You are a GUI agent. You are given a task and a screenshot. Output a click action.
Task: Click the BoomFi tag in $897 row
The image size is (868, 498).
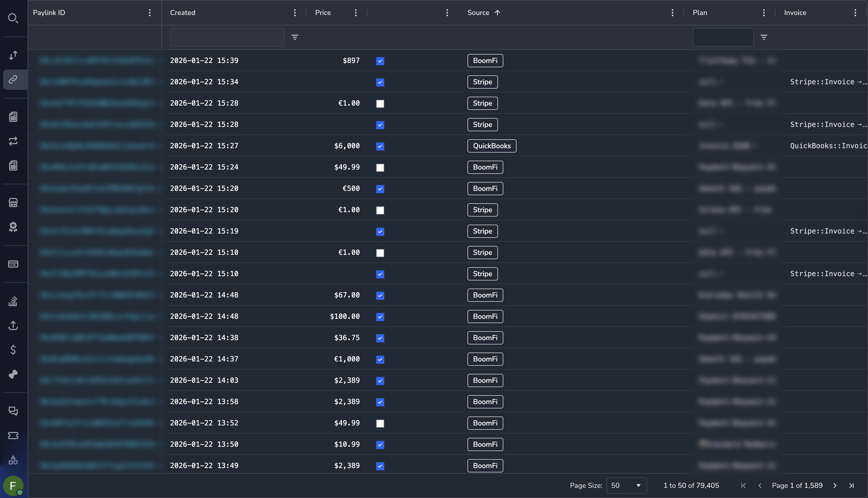pyautogui.click(x=485, y=61)
